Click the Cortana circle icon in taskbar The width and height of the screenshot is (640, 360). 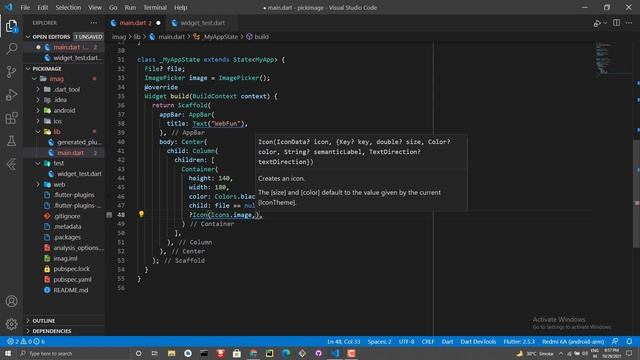[138, 353]
